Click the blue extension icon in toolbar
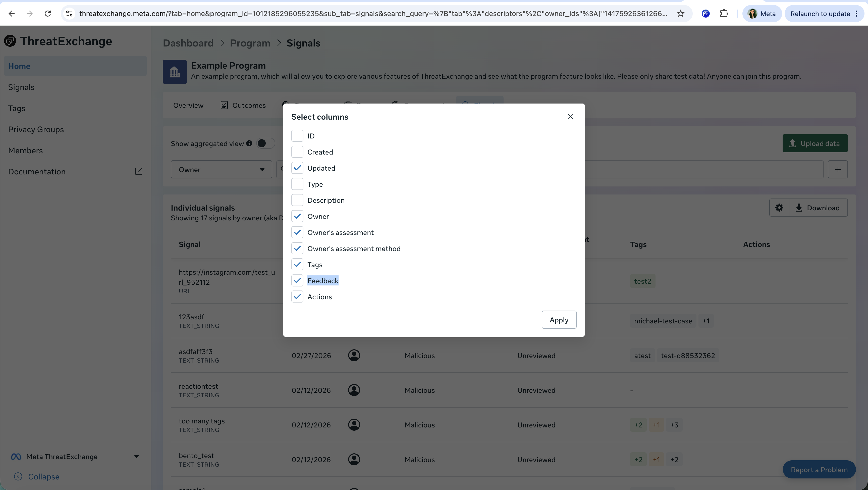The width and height of the screenshot is (868, 490). coord(705,14)
